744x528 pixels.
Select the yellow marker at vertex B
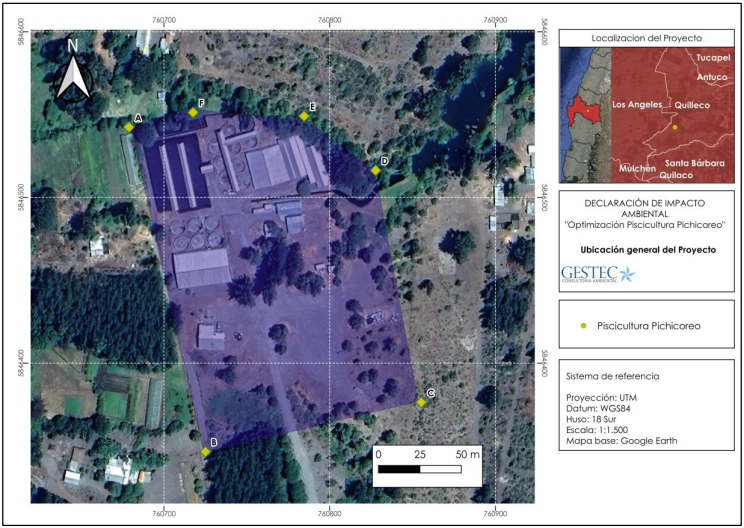pos(206,452)
